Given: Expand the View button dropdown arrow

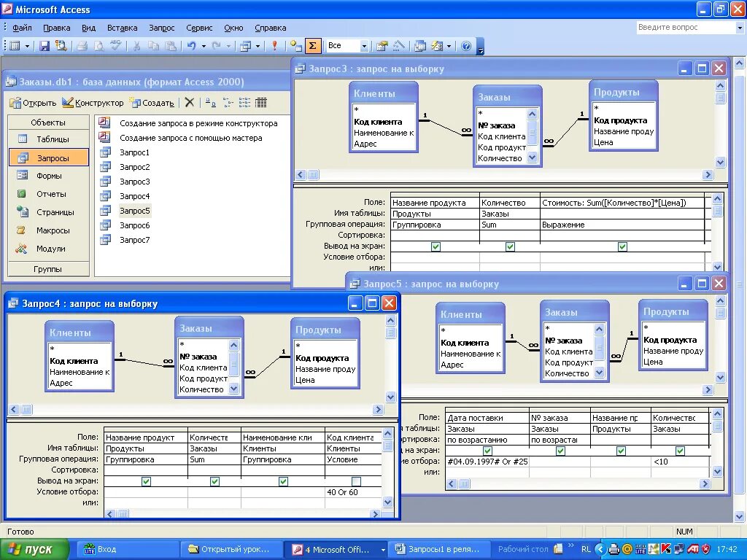Looking at the screenshot, I should click(x=27, y=46).
